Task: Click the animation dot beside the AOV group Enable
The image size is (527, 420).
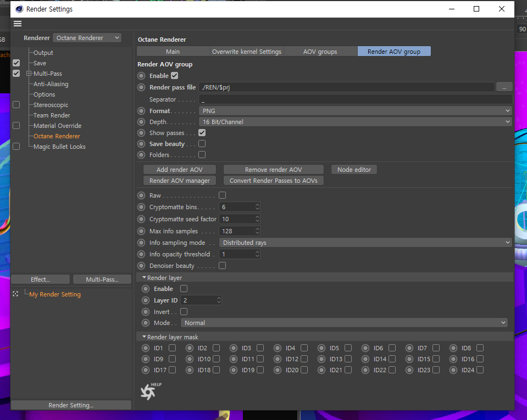Action: click(141, 76)
